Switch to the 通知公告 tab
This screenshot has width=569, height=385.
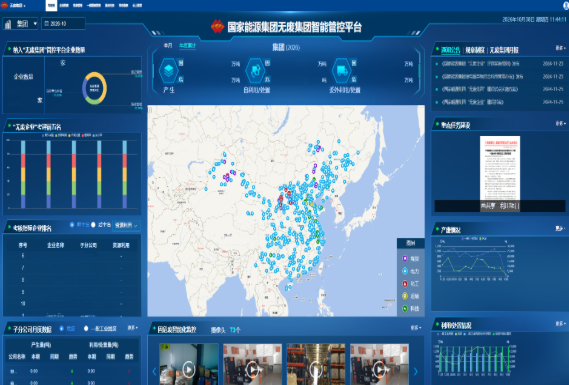click(450, 50)
